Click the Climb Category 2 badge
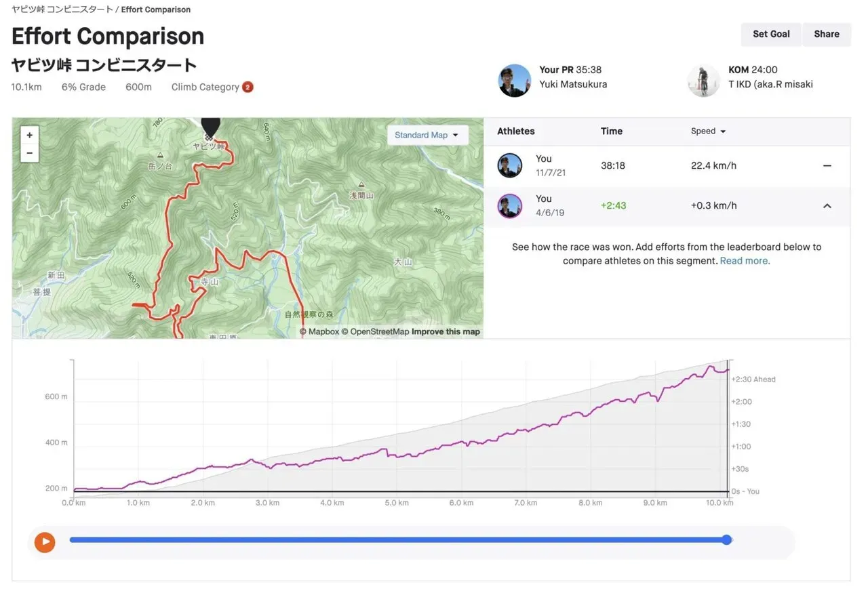 (x=248, y=87)
